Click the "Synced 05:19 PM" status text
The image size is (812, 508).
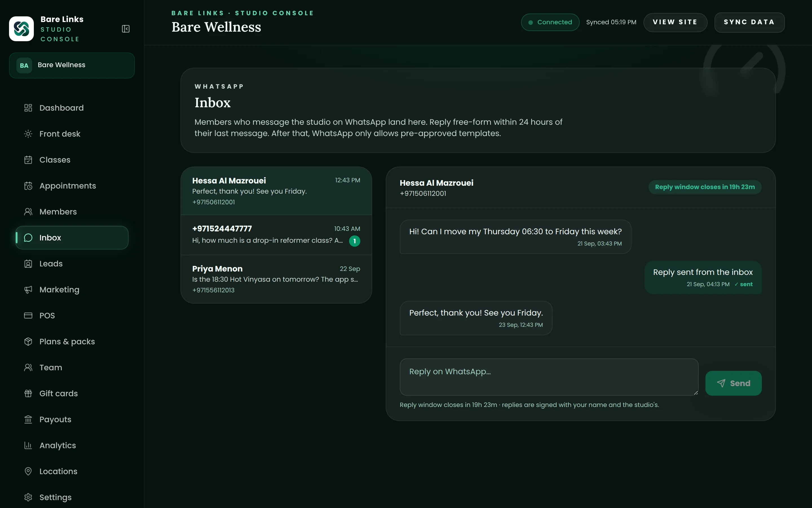pyautogui.click(x=611, y=22)
